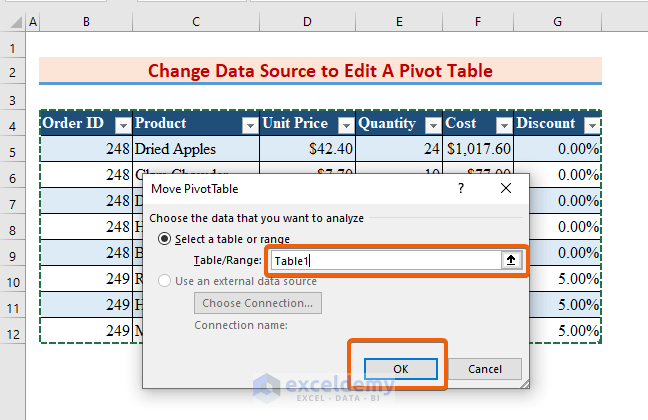The height and width of the screenshot is (420, 648).
Task: Select the 'Select a table or range' option
Action: click(x=165, y=239)
